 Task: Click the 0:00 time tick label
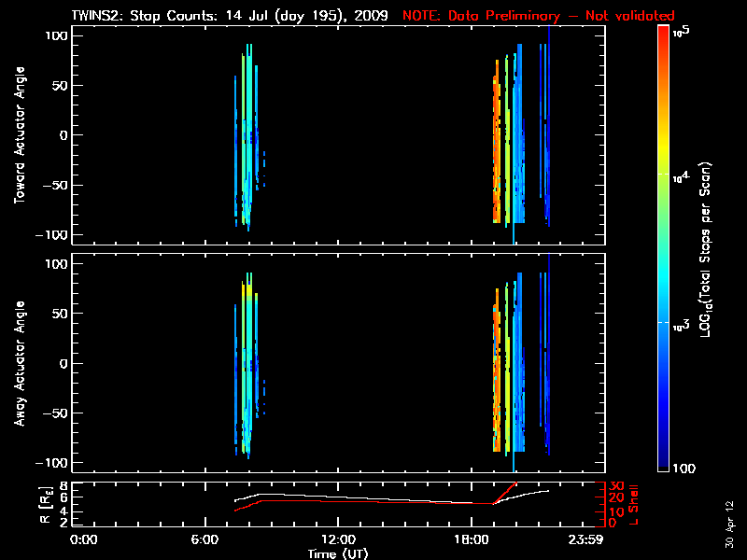(83, 539)
